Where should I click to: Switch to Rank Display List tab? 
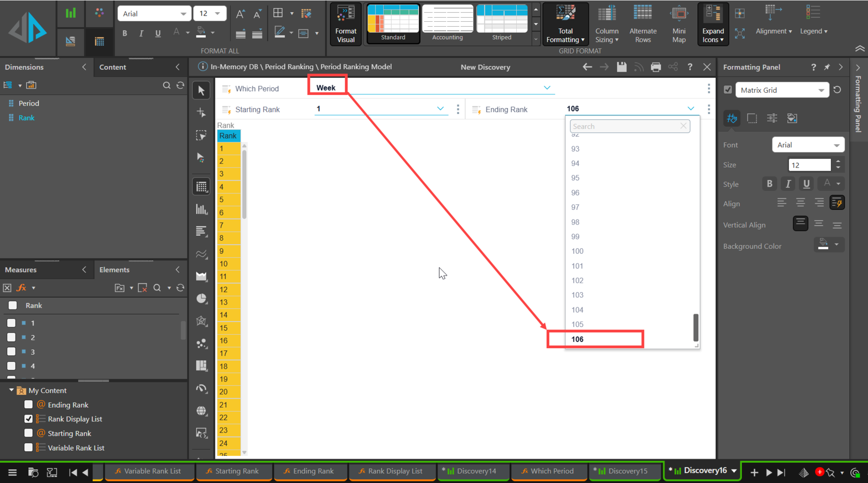[392, 471]
